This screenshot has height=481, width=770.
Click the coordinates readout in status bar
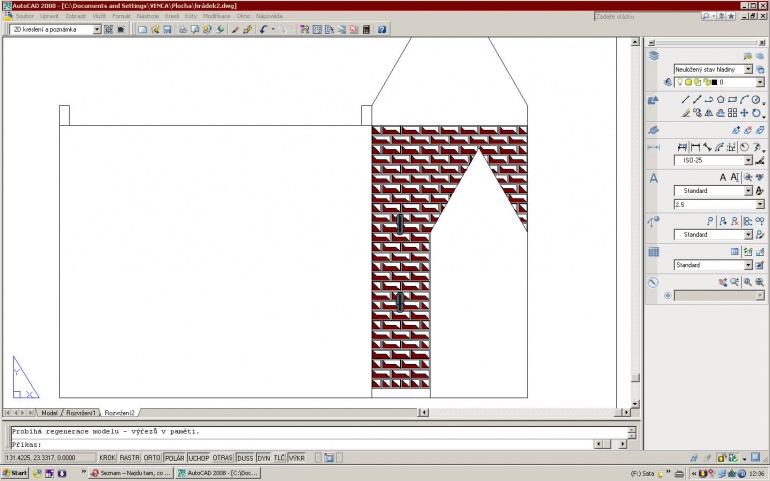[x=49, y=458]
